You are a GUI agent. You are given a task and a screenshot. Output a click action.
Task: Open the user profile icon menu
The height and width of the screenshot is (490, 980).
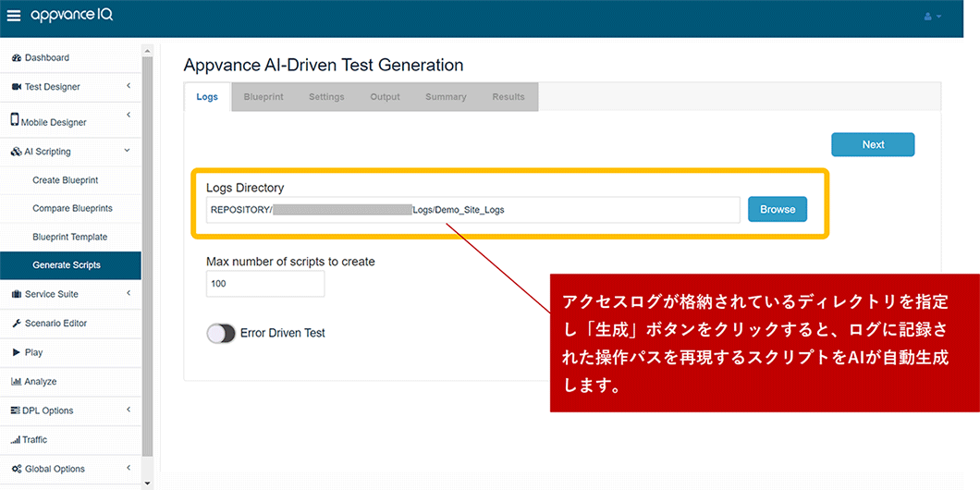coord(932,17)
